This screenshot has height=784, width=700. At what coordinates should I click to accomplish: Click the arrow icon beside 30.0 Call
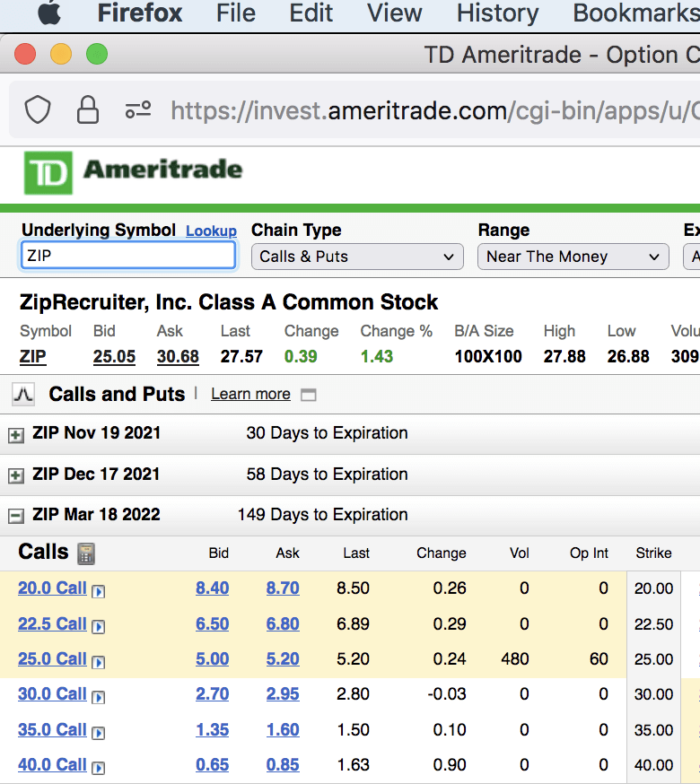point(99,697)
